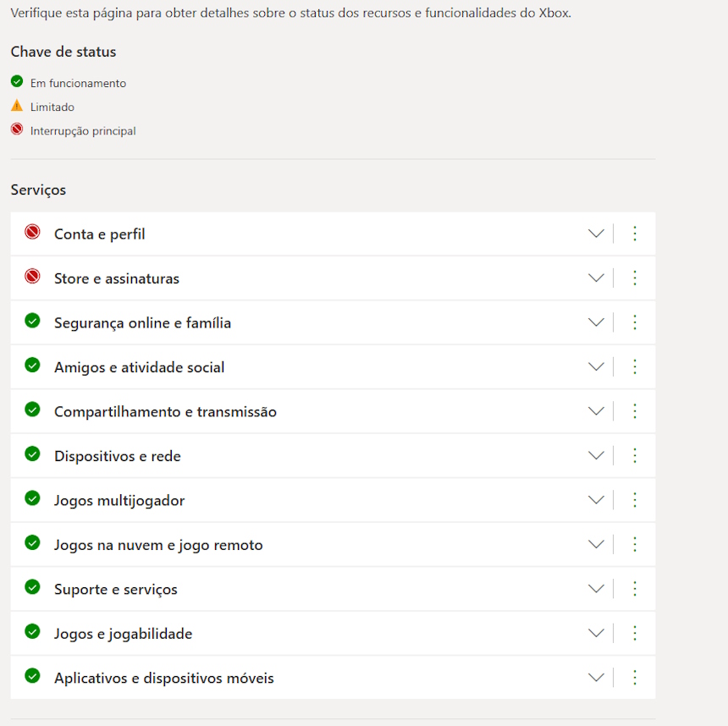Click green check icon beside Jogos na nuvem
Screen dimensions: 728x726
click(32, 542)
